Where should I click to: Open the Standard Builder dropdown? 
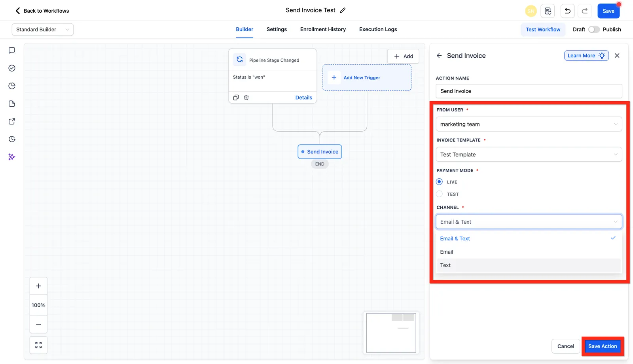click(x=43, y=30)
